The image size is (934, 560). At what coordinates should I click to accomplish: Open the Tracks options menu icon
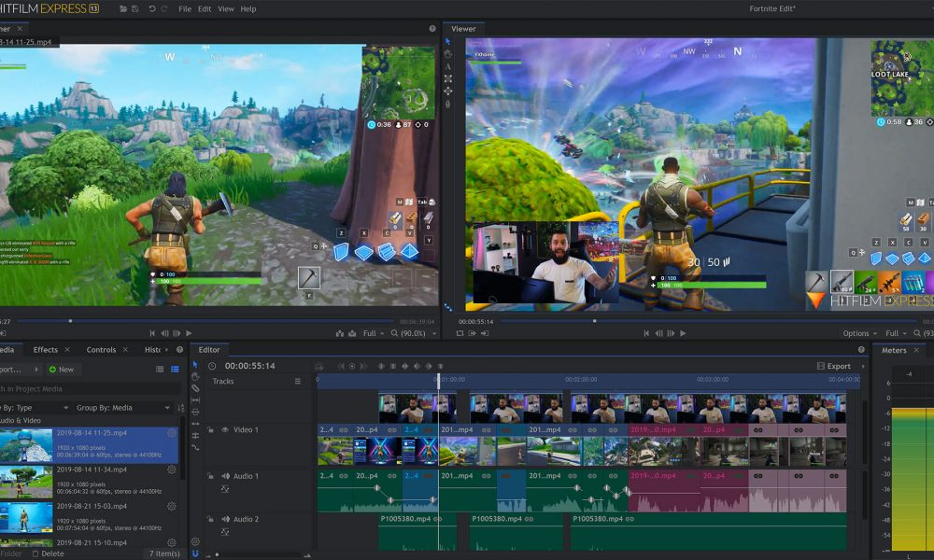tap(298, 382)
